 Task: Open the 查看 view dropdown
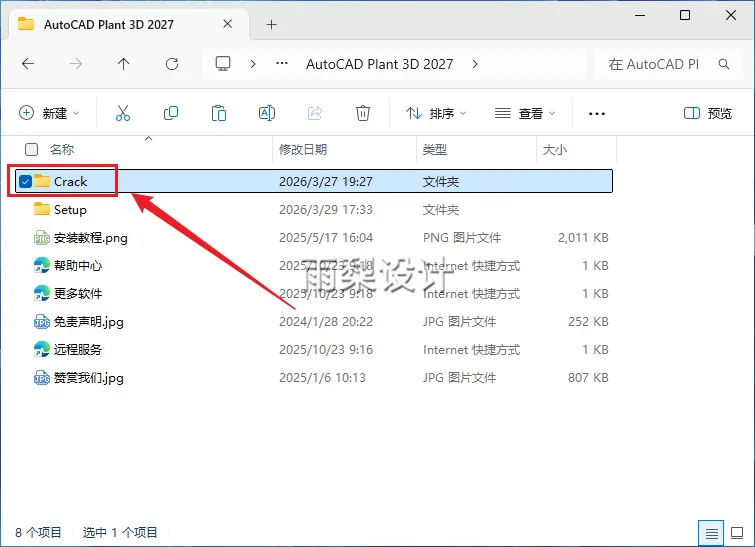[x=525, y=113]
